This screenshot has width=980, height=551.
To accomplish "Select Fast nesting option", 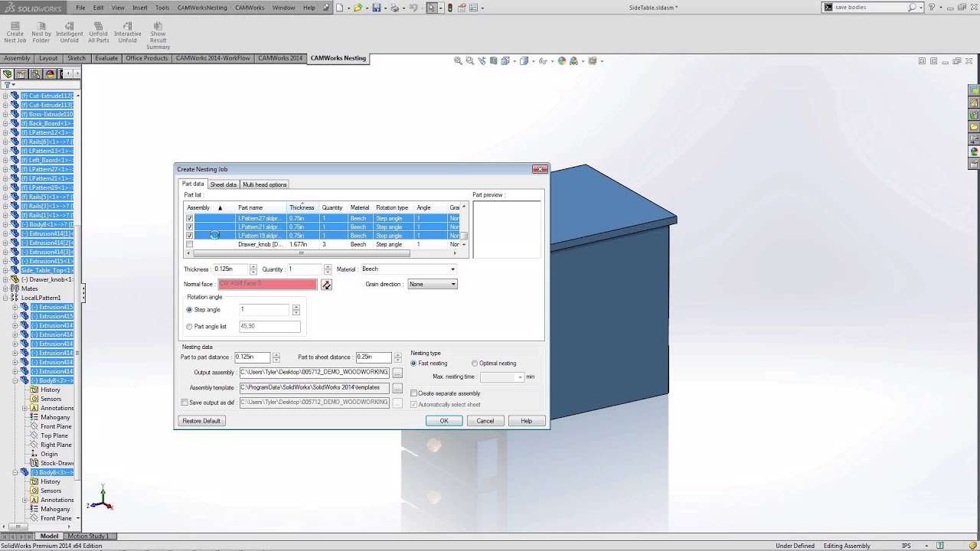I will (x=414, y=364).
